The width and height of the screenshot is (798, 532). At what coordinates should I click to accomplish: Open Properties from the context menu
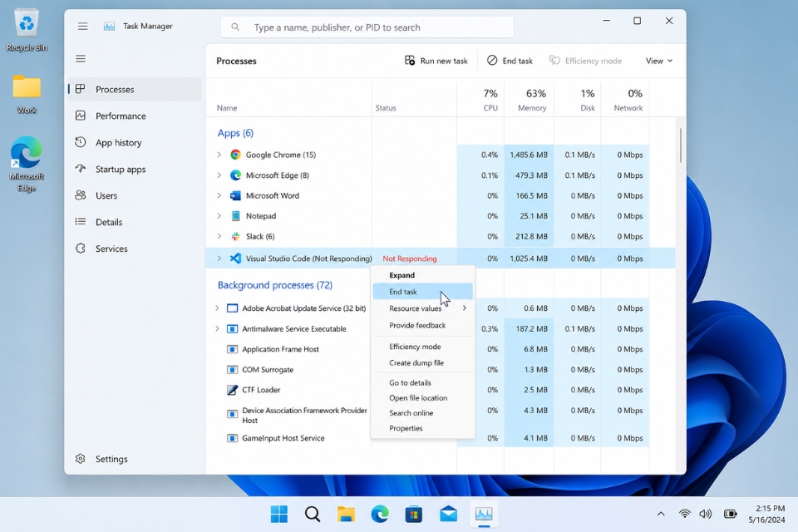[x=423, y=428]
